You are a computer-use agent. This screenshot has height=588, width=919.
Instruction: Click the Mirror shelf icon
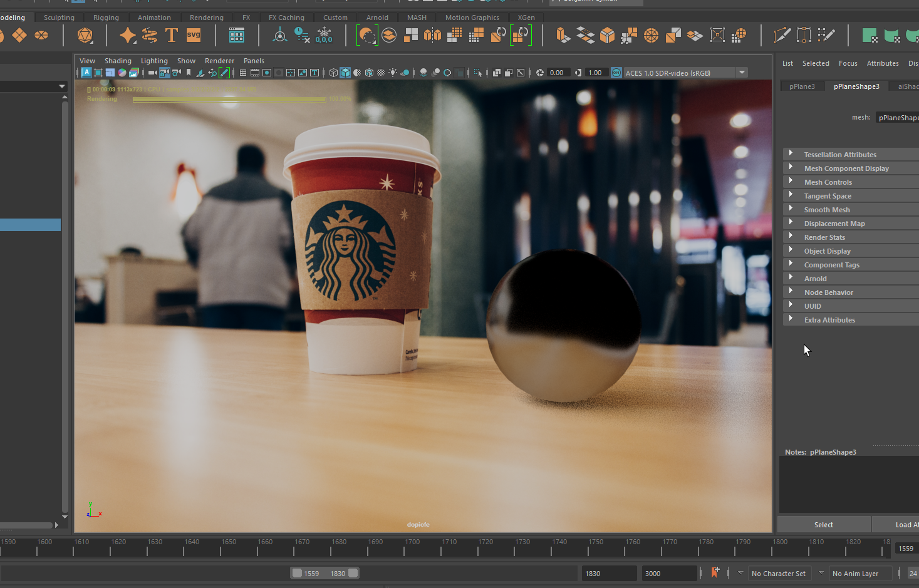pyautogui.click(x=433, y=36)
